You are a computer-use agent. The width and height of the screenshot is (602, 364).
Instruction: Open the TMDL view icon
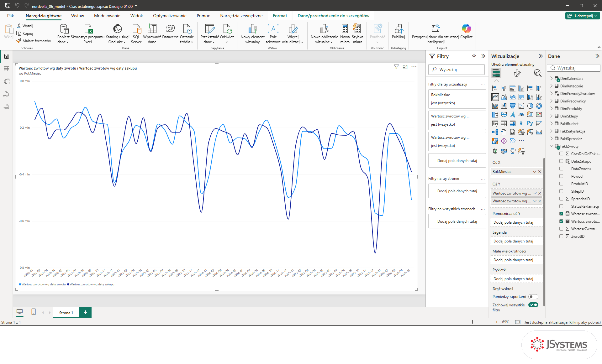6,107
